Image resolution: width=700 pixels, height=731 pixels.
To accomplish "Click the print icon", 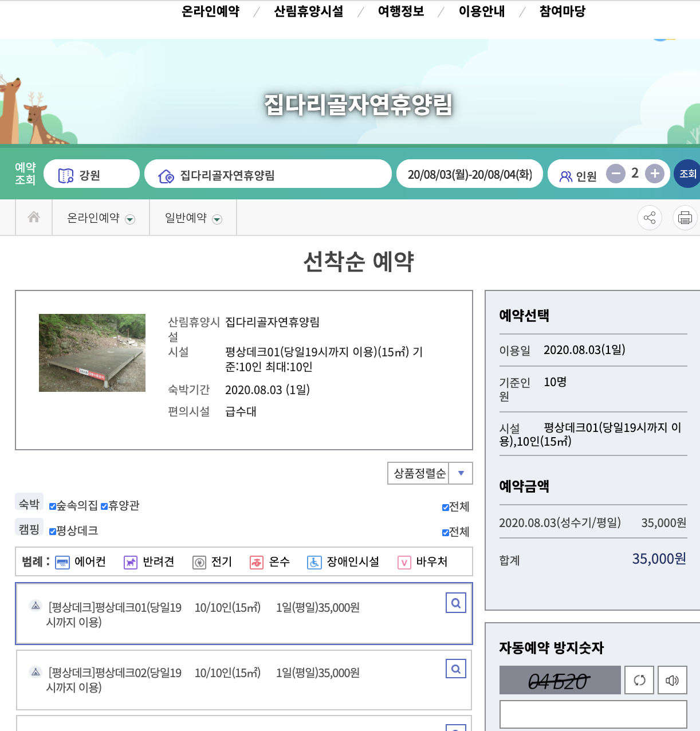I will pos(685,218).
